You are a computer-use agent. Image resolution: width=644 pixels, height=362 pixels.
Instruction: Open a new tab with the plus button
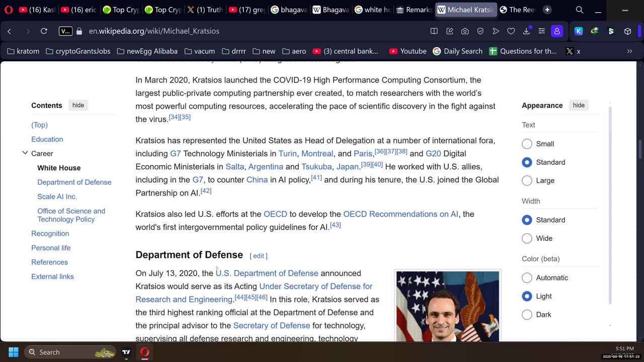(x=547, y=10)
